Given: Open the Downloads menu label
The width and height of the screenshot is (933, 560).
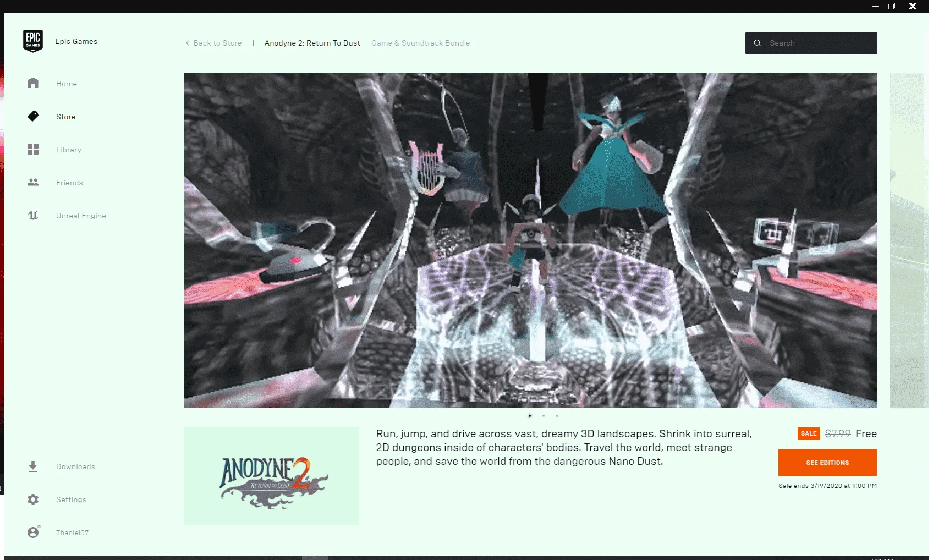Looking at the screenshot, I should click(75, 466).
